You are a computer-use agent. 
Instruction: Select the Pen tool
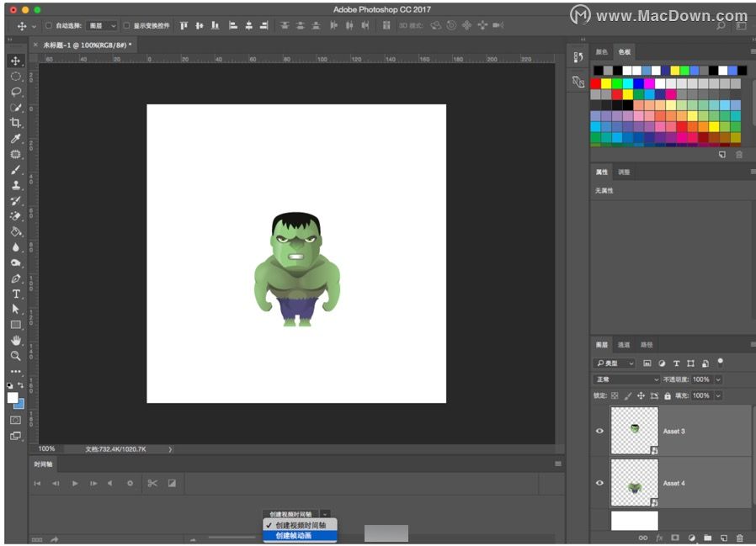tap(15, 278)
